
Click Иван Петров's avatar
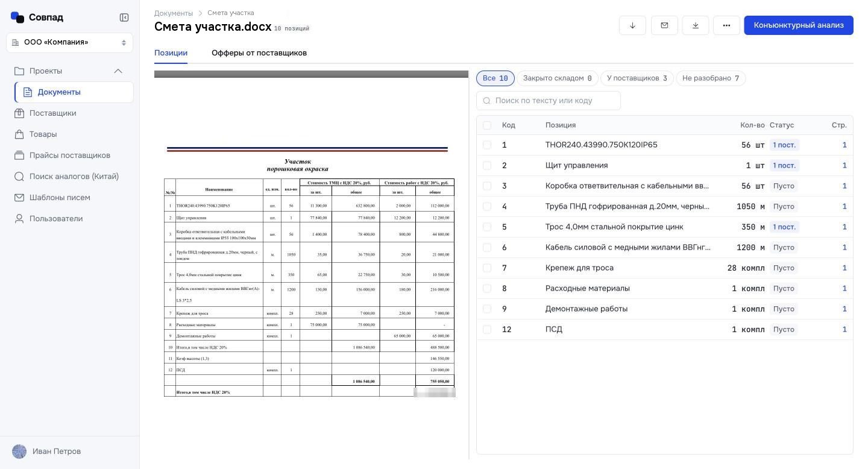[x=19, y=452]
